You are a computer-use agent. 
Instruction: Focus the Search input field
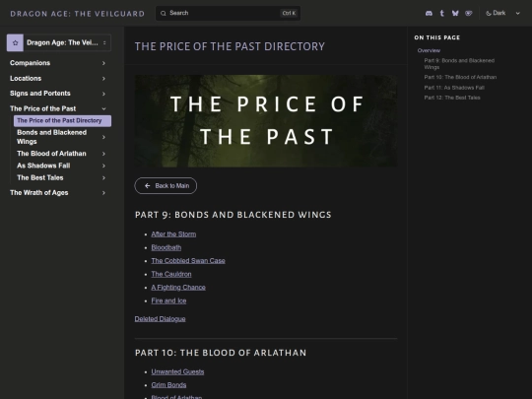point(228,13)
